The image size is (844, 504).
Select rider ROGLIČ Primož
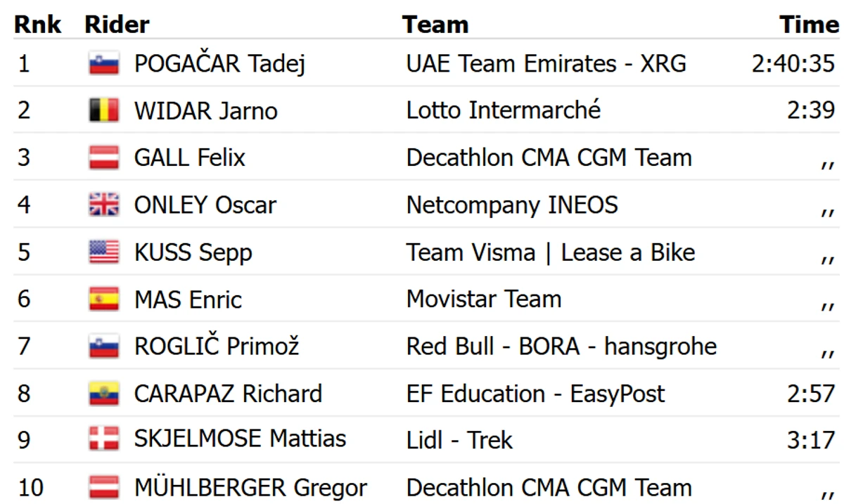tap(217, 345)
